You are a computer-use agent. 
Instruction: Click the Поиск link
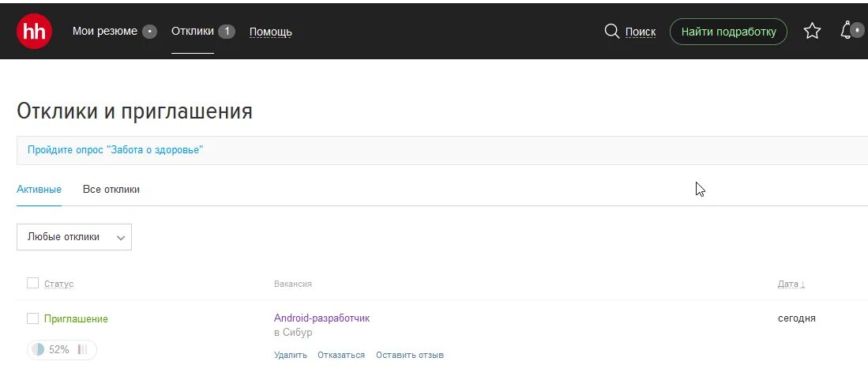tap(641, 32)
